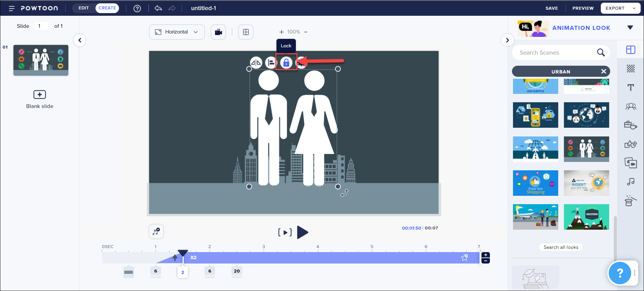Click the add music button below canvas
Image resolution: width=644 pixels, height=291 pixels.
tap(156, 232)
